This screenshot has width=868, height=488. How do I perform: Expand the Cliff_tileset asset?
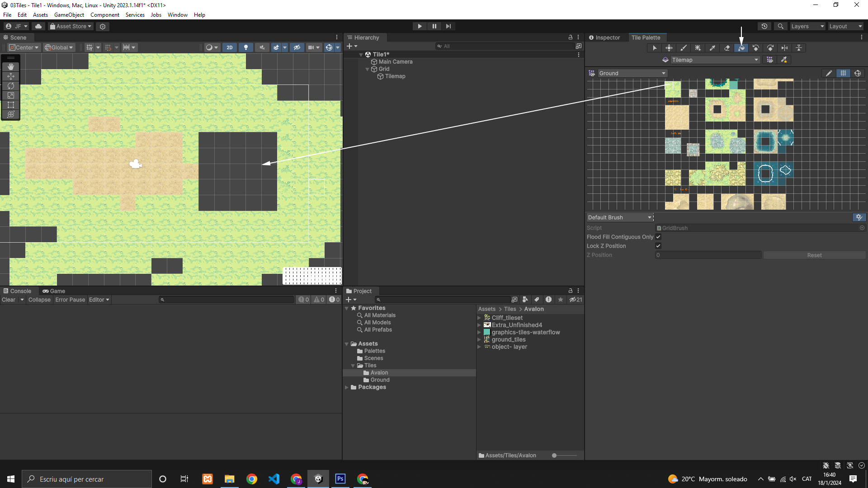(x=479, y=318)
